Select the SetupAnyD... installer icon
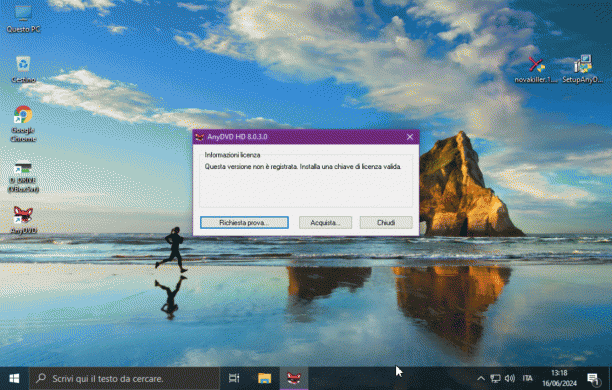Image resolution: width=612 pixels, height=390 pixels. pos(582,69)
